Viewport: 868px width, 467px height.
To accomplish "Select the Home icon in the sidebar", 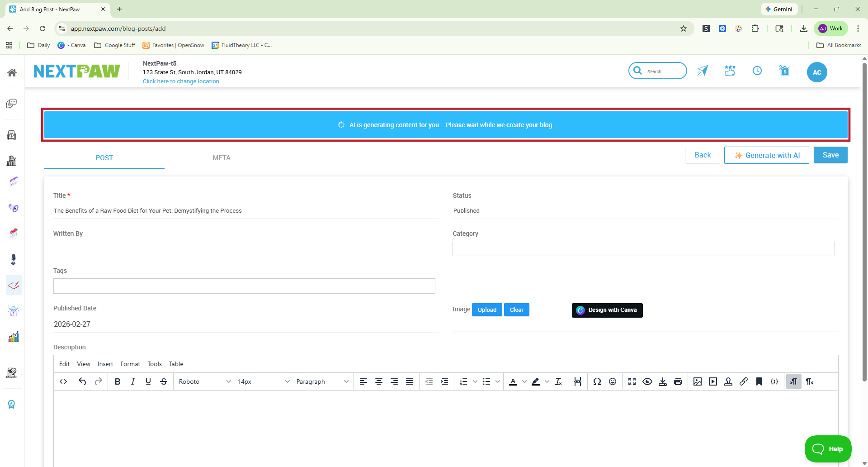I will 12,71.
